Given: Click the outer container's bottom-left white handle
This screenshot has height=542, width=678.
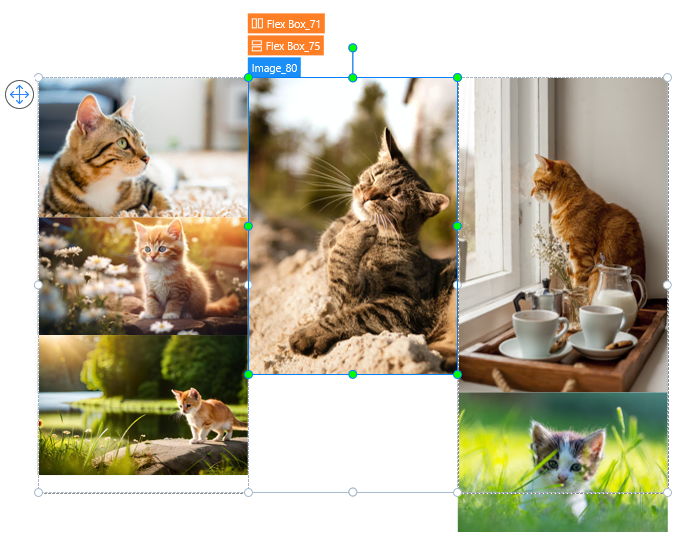Looking at the screenshot, I should (39, 492).
